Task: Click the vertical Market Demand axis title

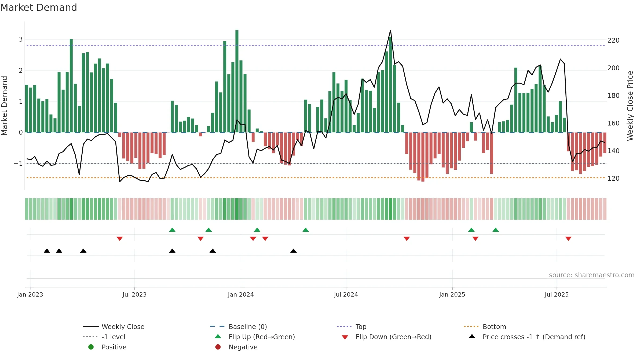Action: tap(4, 106)
